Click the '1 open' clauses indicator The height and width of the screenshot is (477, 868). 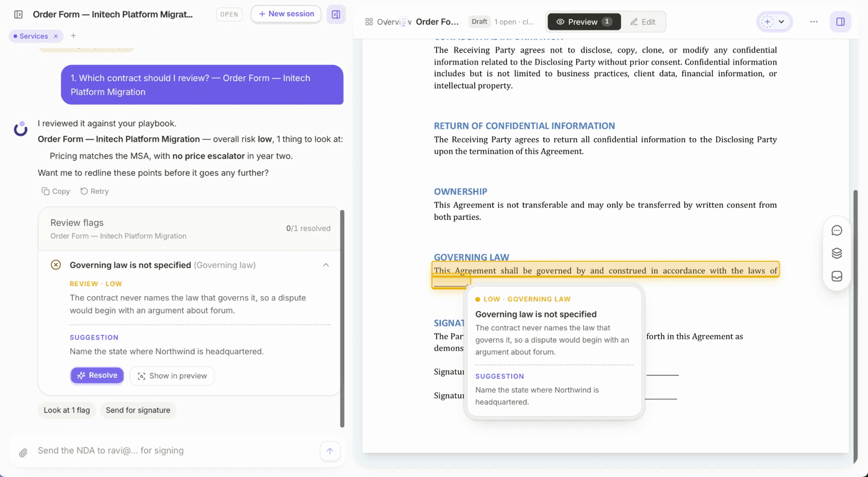(x=515, y=22)
